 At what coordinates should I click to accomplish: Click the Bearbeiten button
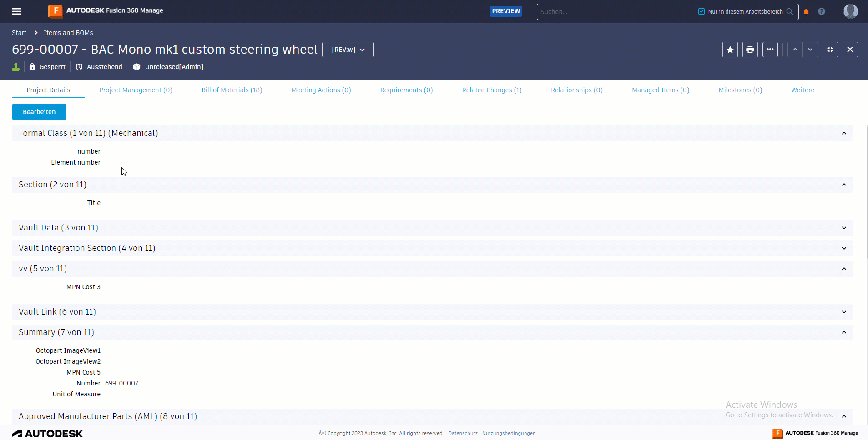[x=39, y=112]
